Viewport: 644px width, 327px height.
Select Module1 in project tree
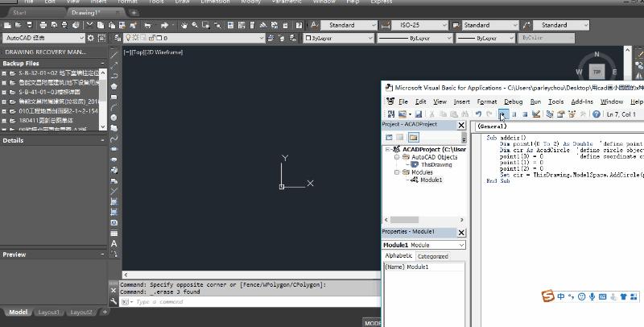[x=431, y=180]
